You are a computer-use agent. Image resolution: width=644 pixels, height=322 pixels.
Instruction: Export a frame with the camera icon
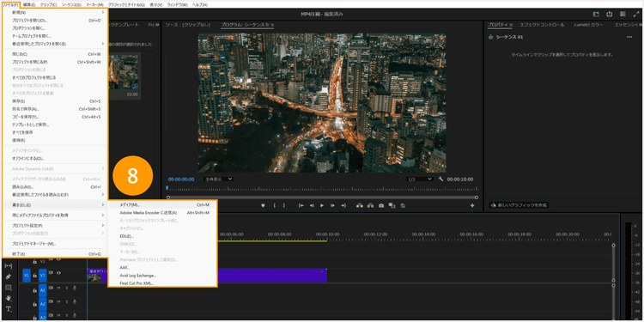[381, 205]
